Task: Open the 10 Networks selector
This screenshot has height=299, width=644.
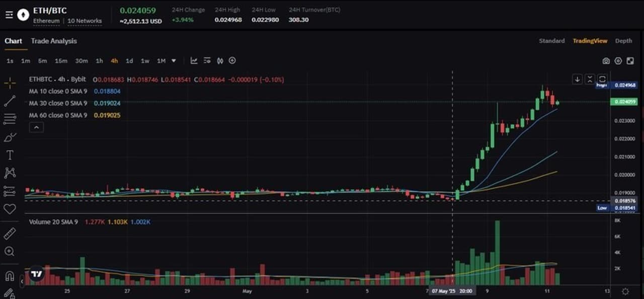Action: [x=85, y=21]
